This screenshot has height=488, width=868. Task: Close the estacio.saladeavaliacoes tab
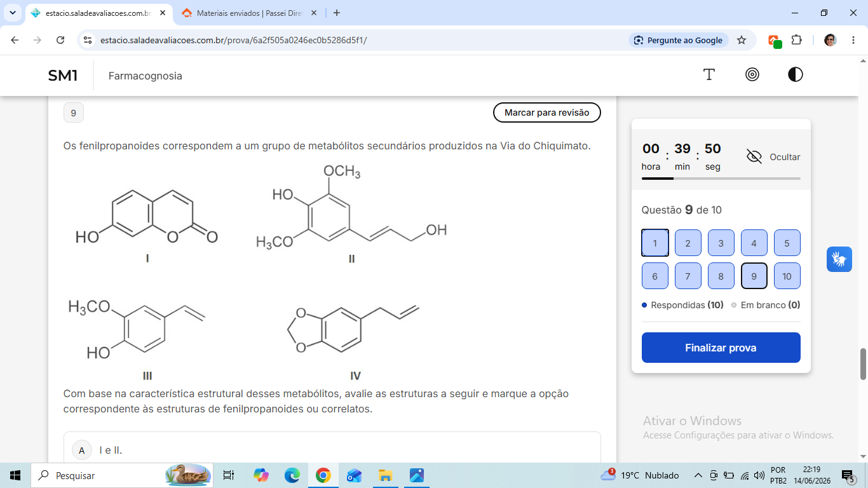(163, 13)
